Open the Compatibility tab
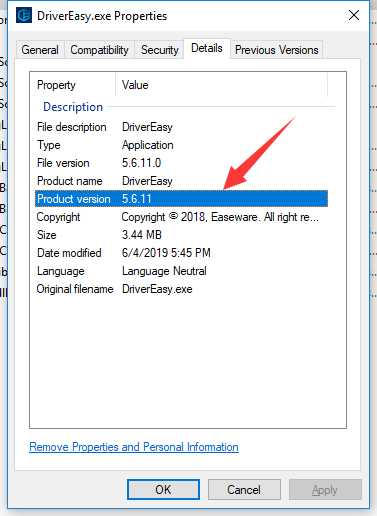The image size is (377, 516). pyautogui.click(x=99, y=50)
